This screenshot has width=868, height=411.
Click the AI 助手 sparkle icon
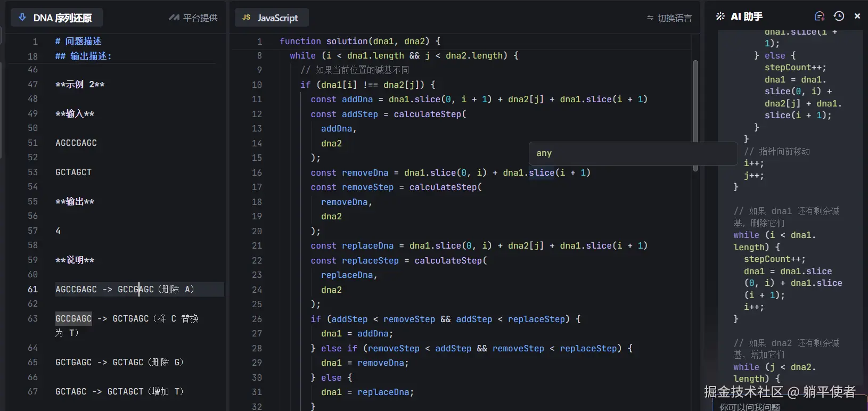(x=720, y=17)
